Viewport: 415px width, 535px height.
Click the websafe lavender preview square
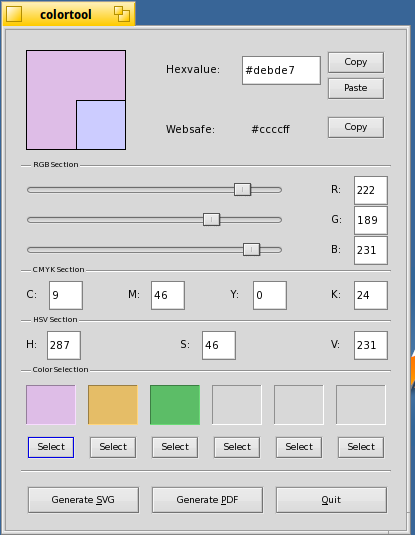101,125
